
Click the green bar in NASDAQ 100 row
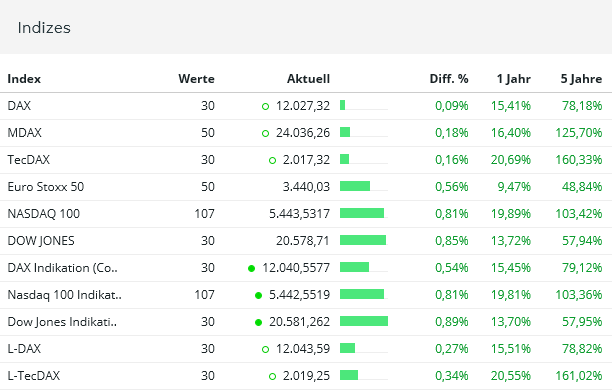(x=362, y=213)
